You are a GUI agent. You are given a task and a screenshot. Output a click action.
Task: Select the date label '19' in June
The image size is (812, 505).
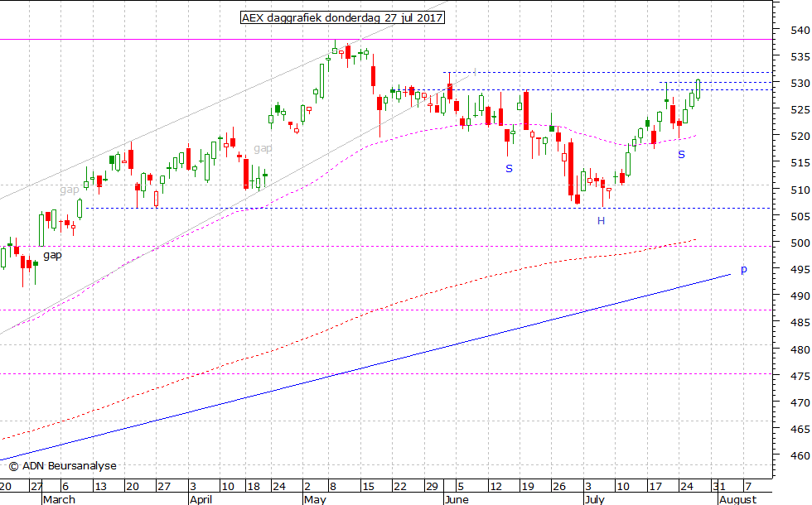click(x=527, y=487)
